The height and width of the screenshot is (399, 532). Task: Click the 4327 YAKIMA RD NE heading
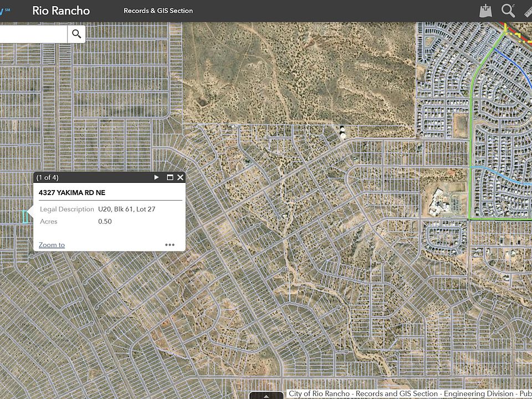[x=71, y=192]
